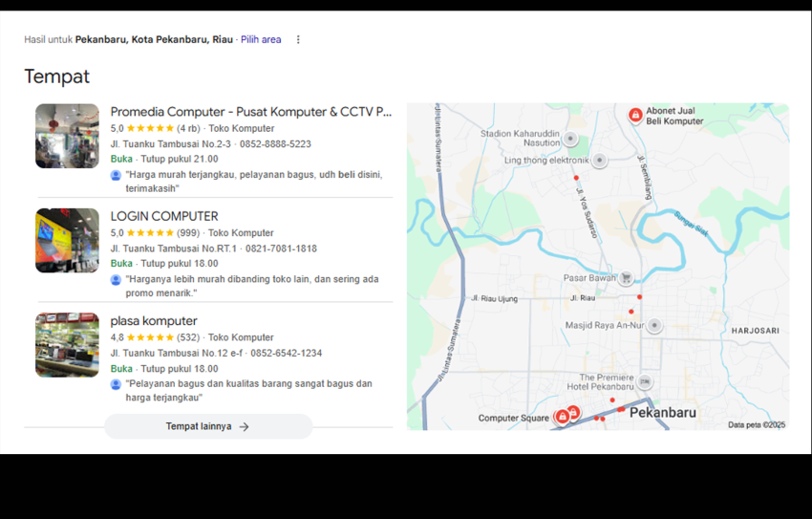Click the Computer Square red pin

tap(562, 417)
